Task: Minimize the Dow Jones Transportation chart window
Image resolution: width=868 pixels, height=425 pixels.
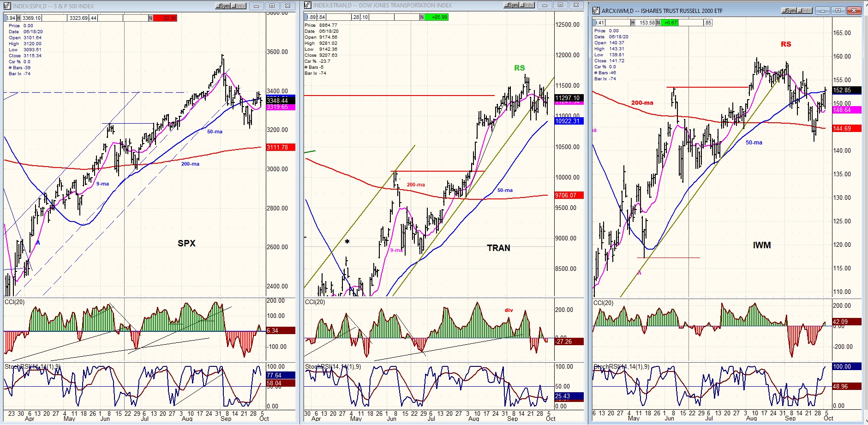Action: pyautogui.click(x=545, y=5)
